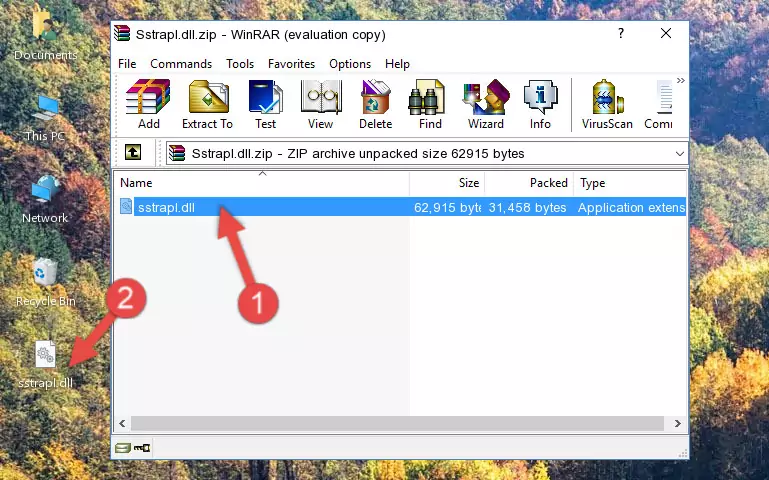Click the 31,458 bytes packed cell
The width and height of the screenshot is (769, 480).
coord(527,207)
